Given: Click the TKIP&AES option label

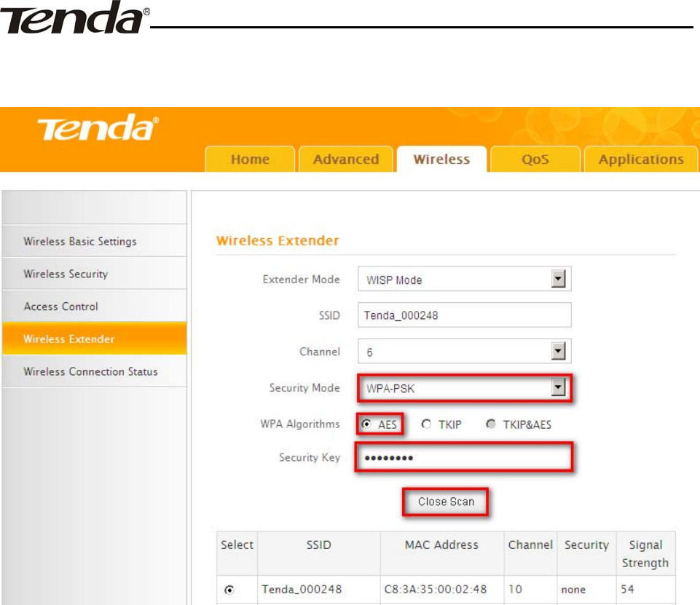Looking at the screenshot, I should point(527,424).
